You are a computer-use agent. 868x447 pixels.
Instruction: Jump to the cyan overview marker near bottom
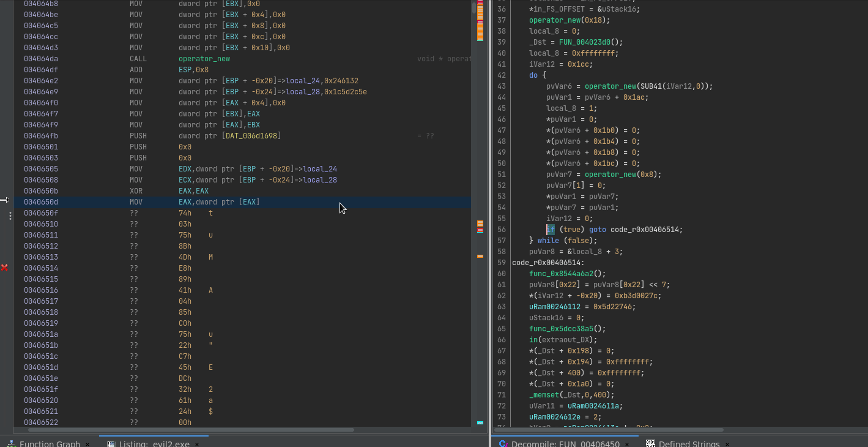click(480, 423)
